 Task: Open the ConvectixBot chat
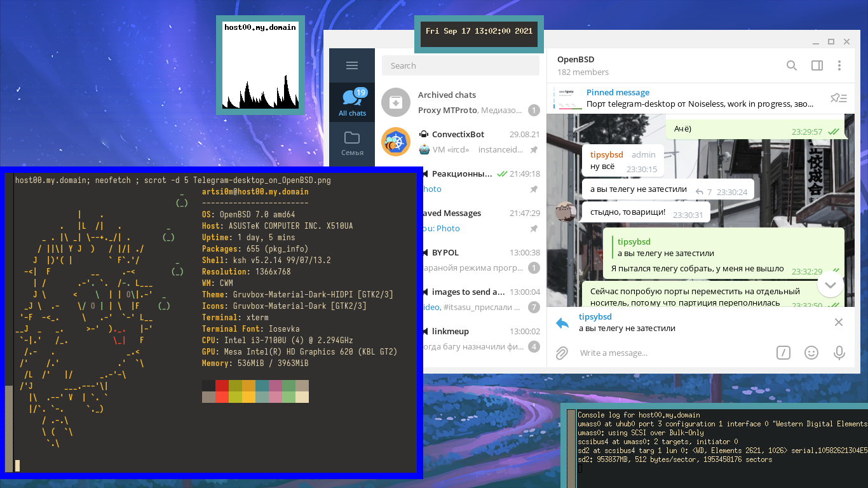[461, 142]
